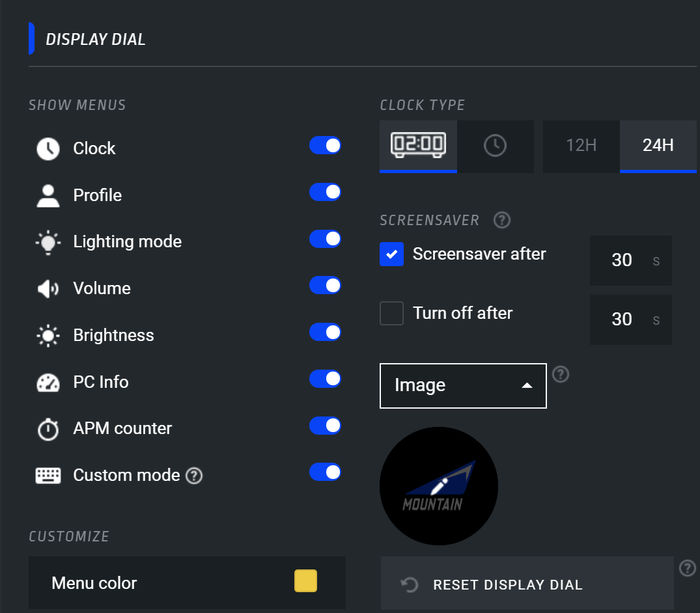The height and width of the screenshot is (613, 700).
Task: Click the APM counter stopwatch icon
Action: [48, 429]
